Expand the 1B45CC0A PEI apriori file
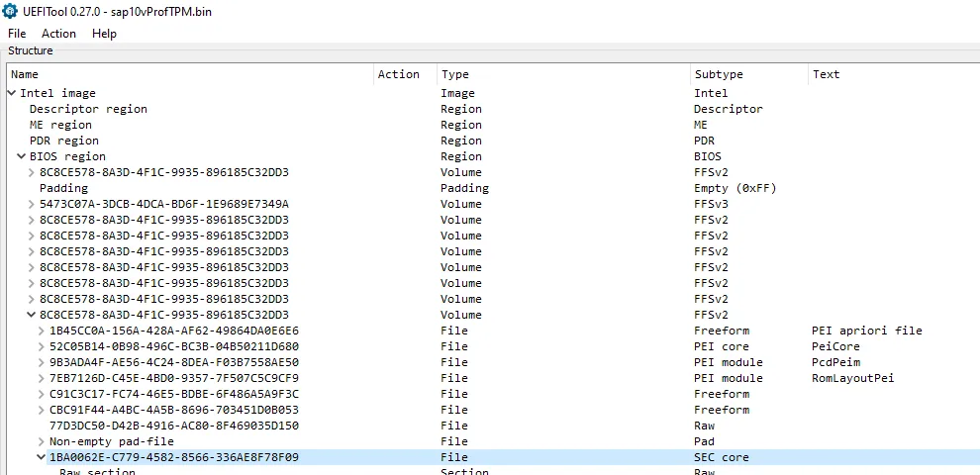The image size is (980, 475). [42, 331]
